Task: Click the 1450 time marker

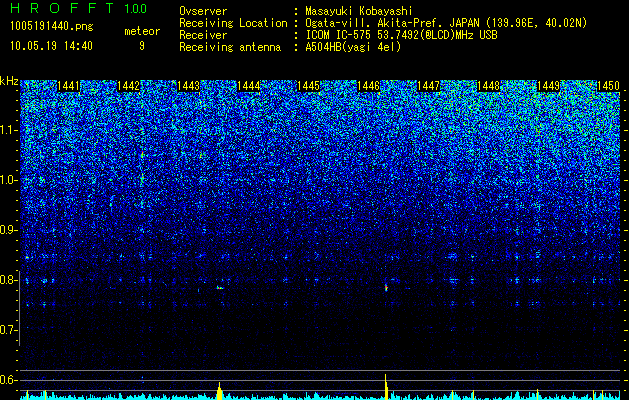Action: (x=608, y=86)
